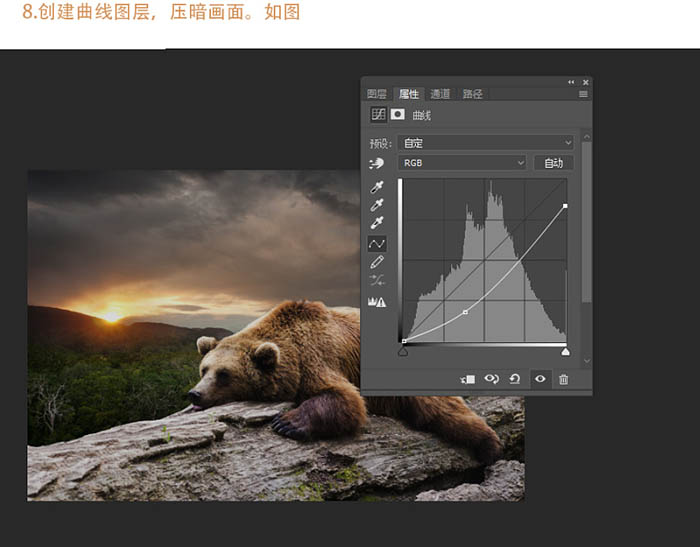The image size is (700, 547).
Task: Open the RGB channel dropdown
Action: (462, 163)
